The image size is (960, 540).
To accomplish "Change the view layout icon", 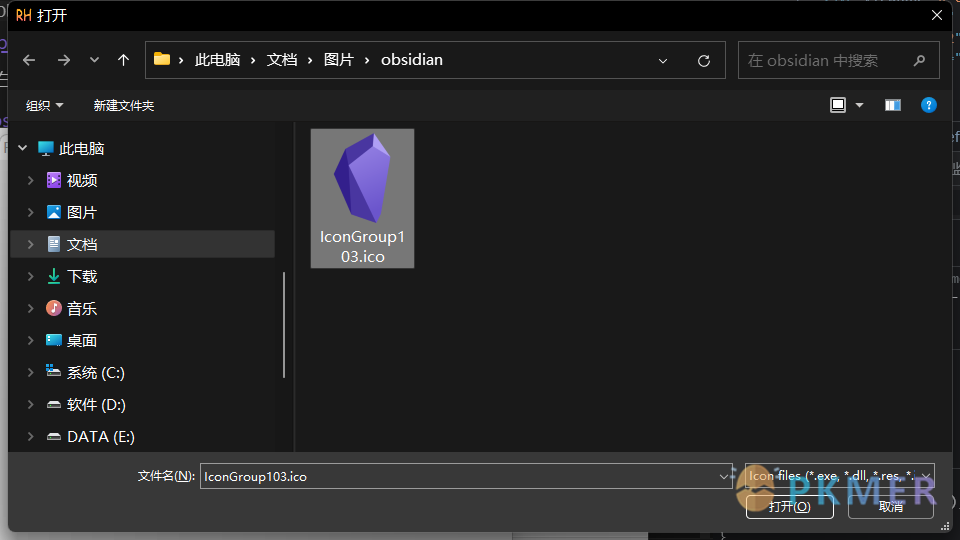I will [838, 105].
